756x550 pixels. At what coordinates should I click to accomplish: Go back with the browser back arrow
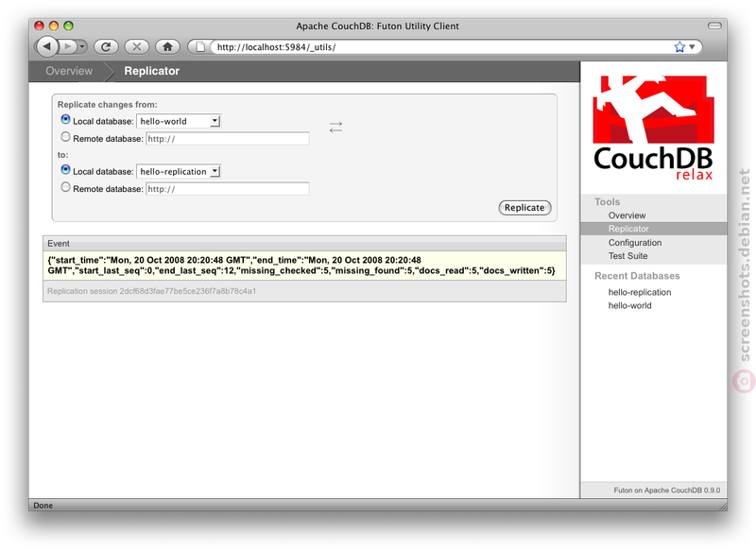(x=46, y=46)
